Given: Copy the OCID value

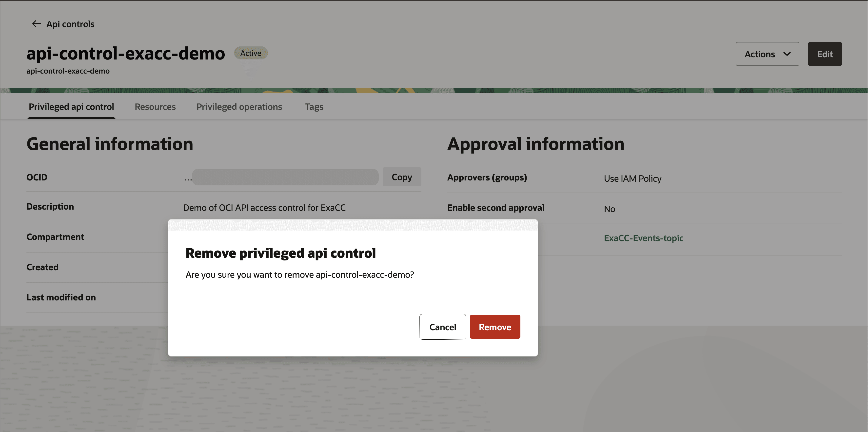Looking at the screenshot, I should pyautogui.click(x=401, y=177).
